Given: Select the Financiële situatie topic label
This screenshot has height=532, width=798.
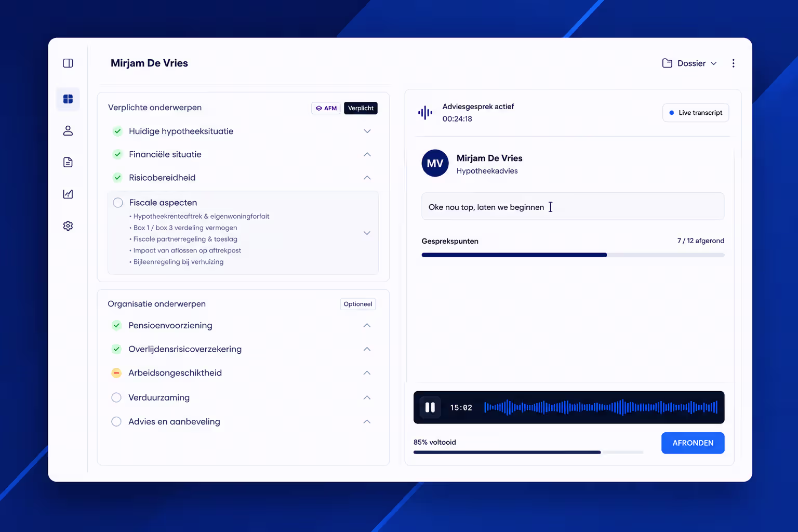Looking at the screenshot, I should point(165,154).
